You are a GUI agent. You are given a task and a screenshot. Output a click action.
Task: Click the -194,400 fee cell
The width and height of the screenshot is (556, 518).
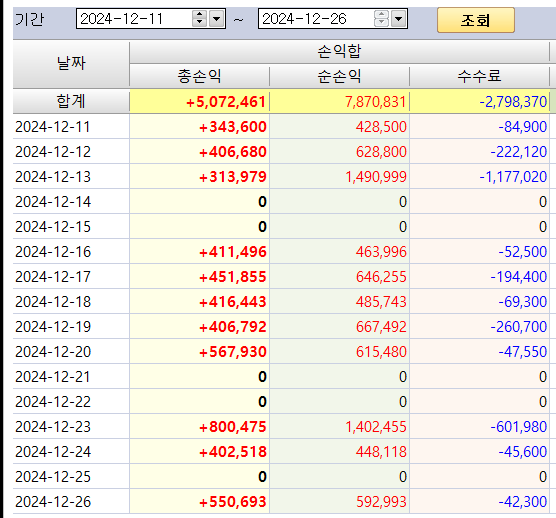click(479, 277)
